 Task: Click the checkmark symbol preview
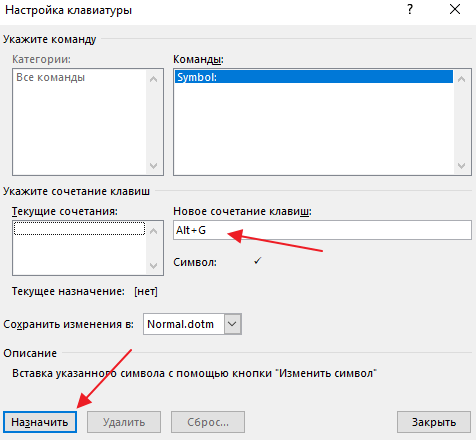pyautogui.click(x=257, y=261)
